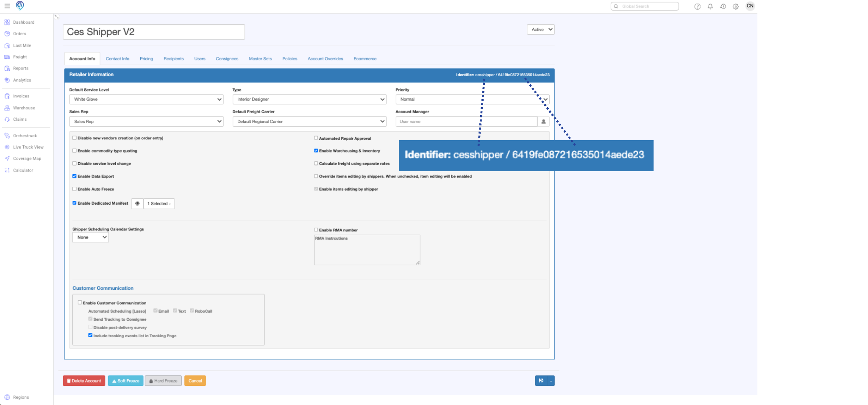Open the notifications bell

click(x=710, y=6)
